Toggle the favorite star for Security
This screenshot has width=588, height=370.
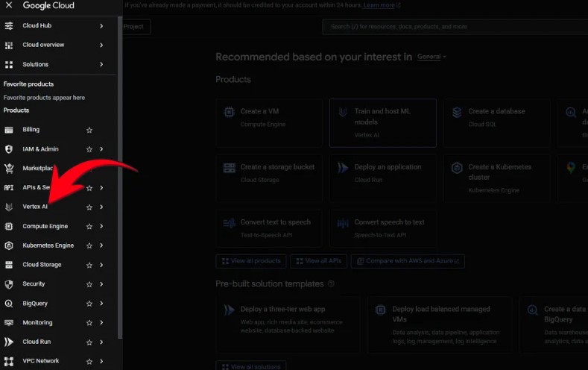[89, 284]
